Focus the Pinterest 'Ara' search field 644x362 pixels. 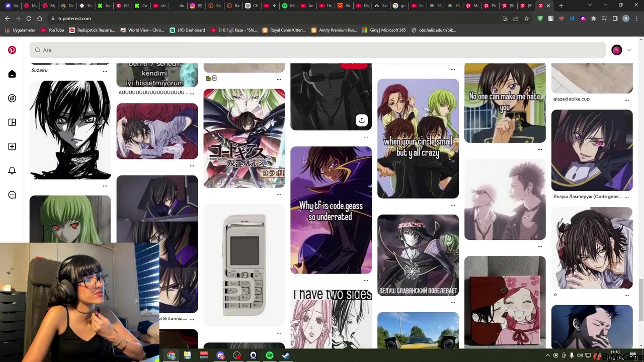pyautogui.click(x=318, y=50)
